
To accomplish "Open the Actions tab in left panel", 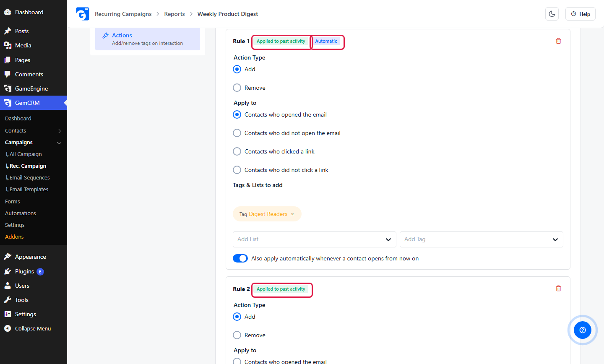I will pyautogui.click(x=148, y=39).
